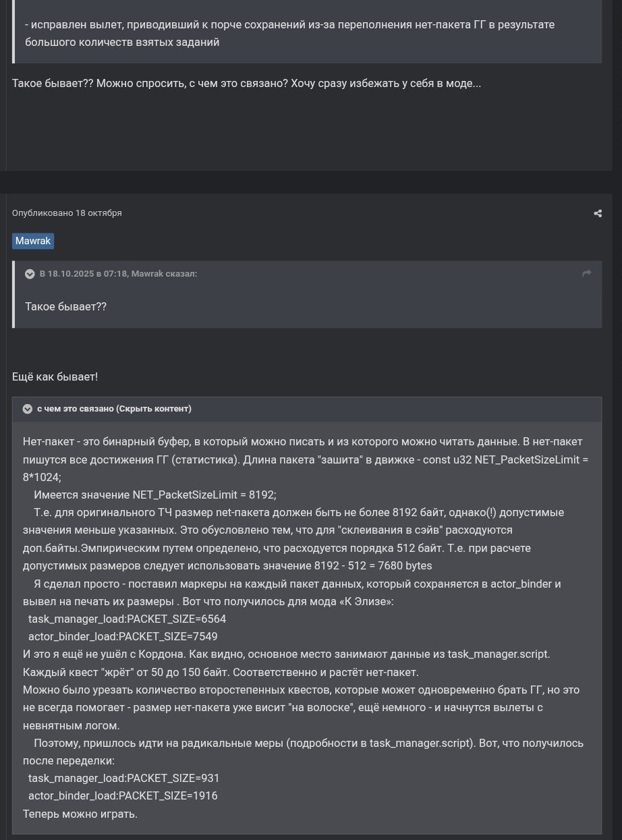Click the closing line "Теперь можно играть."

pos(80,814)
